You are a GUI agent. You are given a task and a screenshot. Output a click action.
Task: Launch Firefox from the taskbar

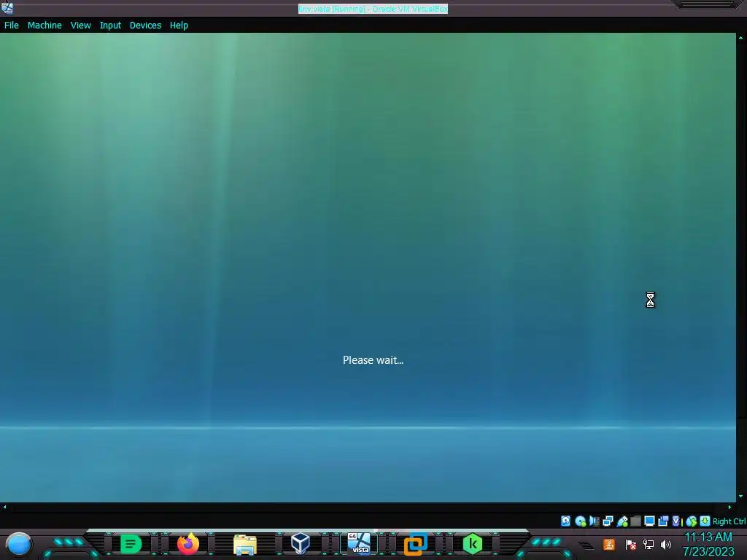188,544
